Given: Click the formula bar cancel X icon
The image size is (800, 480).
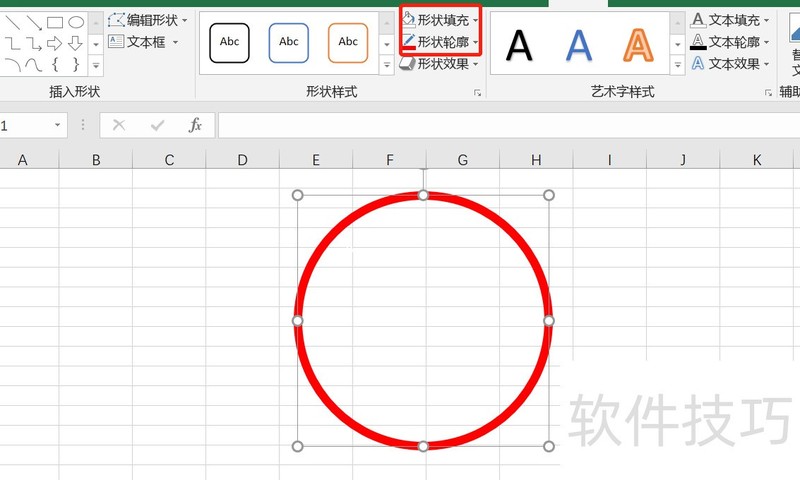Looking at the screenshot, I should point(119,125).
